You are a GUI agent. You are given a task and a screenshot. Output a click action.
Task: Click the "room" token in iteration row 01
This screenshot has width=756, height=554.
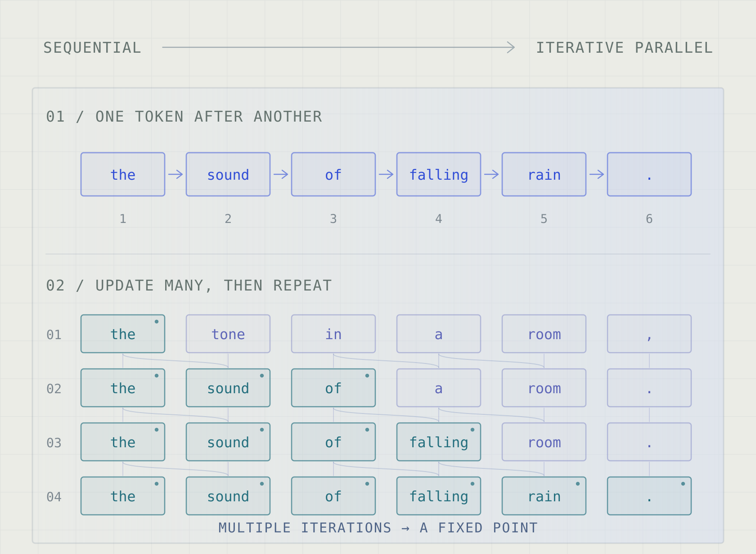pos(544,334)
